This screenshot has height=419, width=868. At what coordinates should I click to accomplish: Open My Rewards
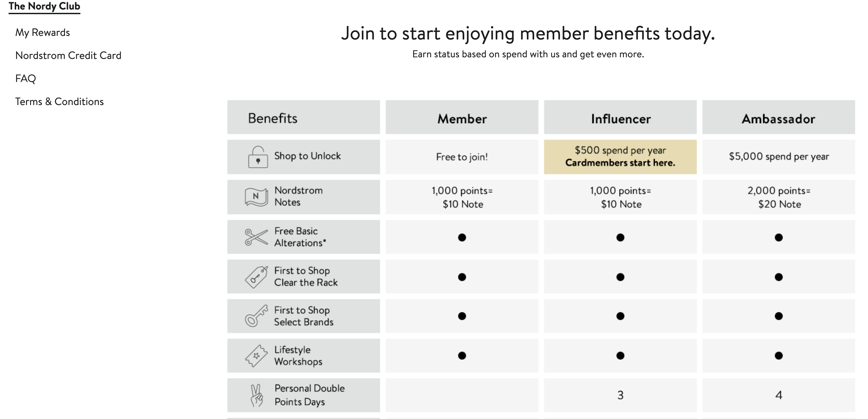(x=43, y=32)
